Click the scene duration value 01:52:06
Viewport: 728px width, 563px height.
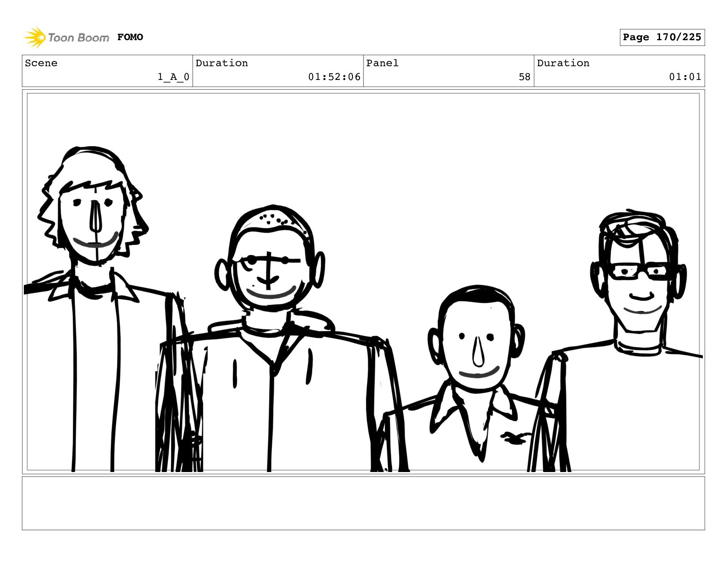tap(334, 77)
